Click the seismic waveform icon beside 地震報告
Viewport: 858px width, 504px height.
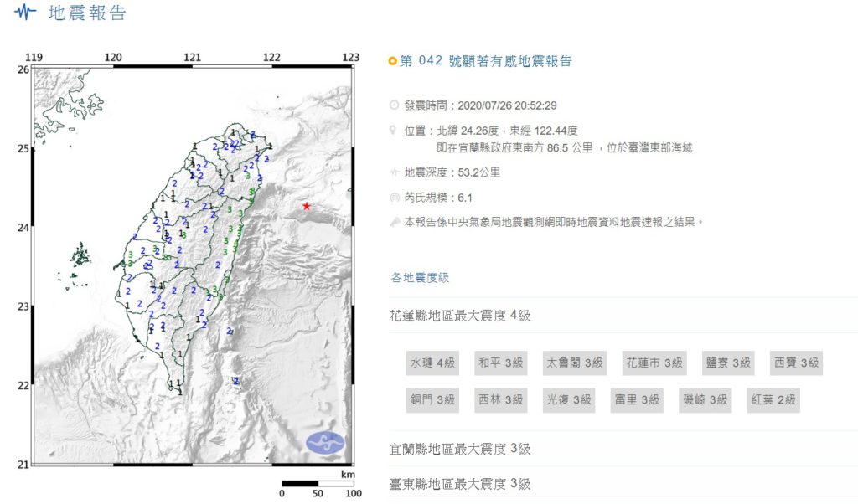point(27,13)
